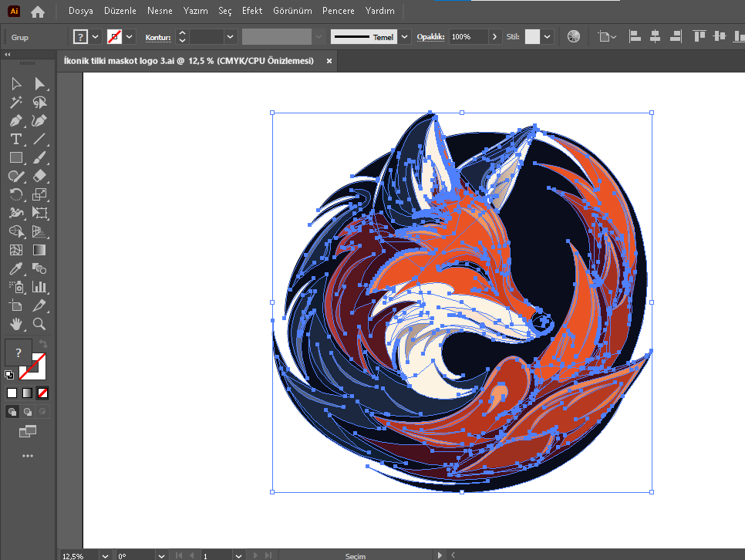Select the Perspective Grid tool
Image resolution: width=745 pixels, height=560 pixels.
[39, 231]
